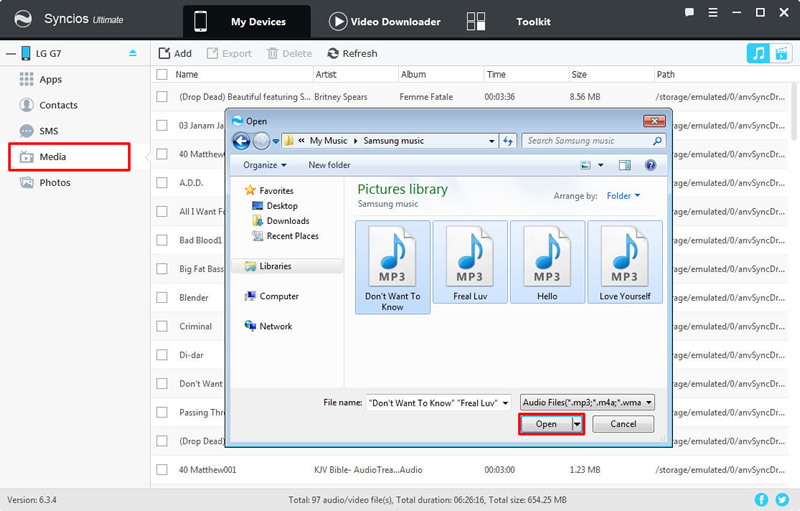This screenshot has width=800, height=511.
Task: Switch to Video Downloader tab
Action: pyautogui.click(x=384, y=21)
